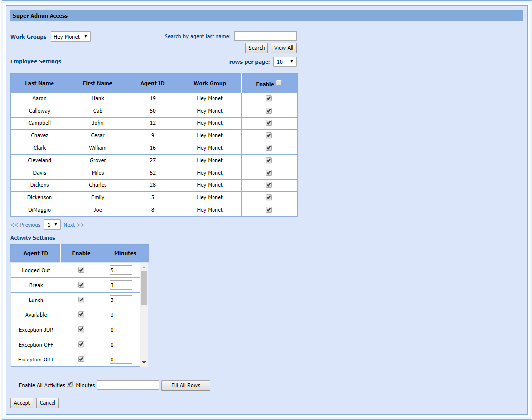Viewport: 532px width, 420px height.
Task: Uncheck Enable for Hank Aaron
Action: click(269, 98)
